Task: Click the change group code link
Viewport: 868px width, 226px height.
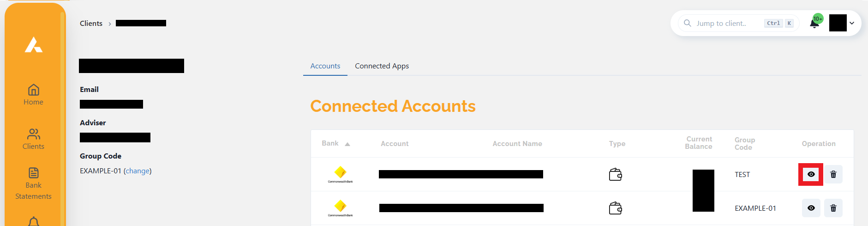Action: click(138, 171)
